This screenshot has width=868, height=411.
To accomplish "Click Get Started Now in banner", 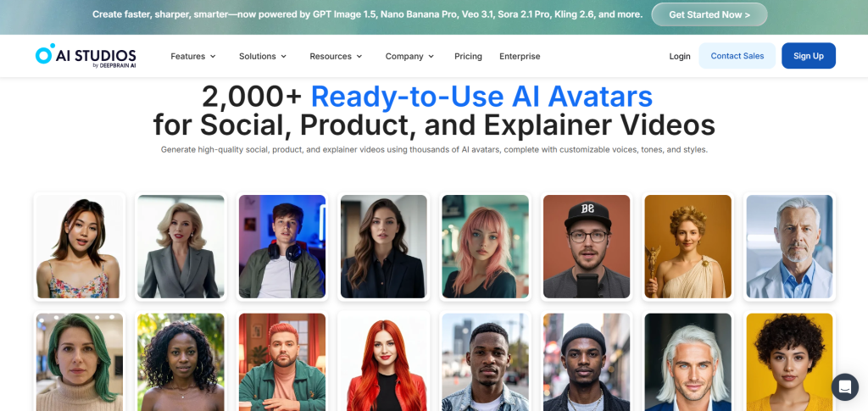I will pos(709,15).
